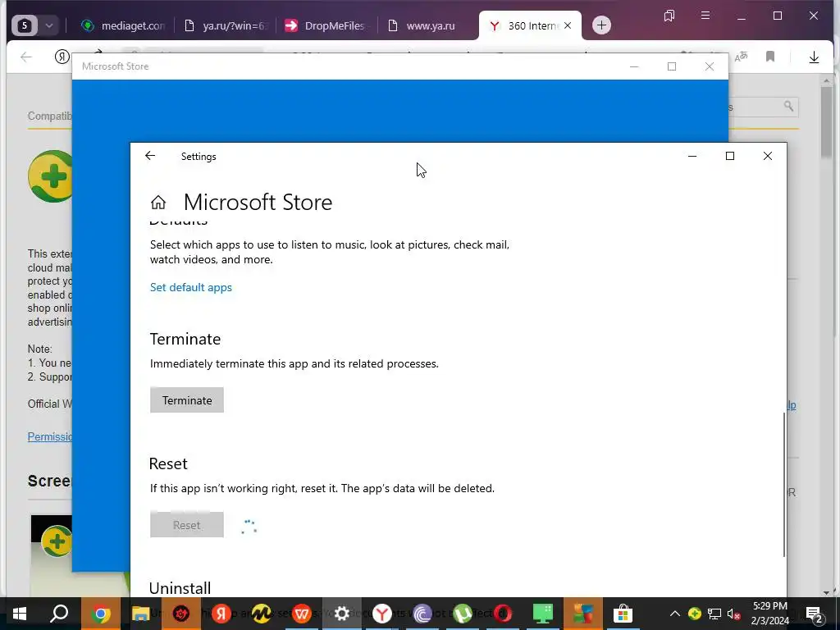Viewport: 840px width, 630px height.
Task: Click the scrollbar thumb in the Settings window
Action: 783,485
